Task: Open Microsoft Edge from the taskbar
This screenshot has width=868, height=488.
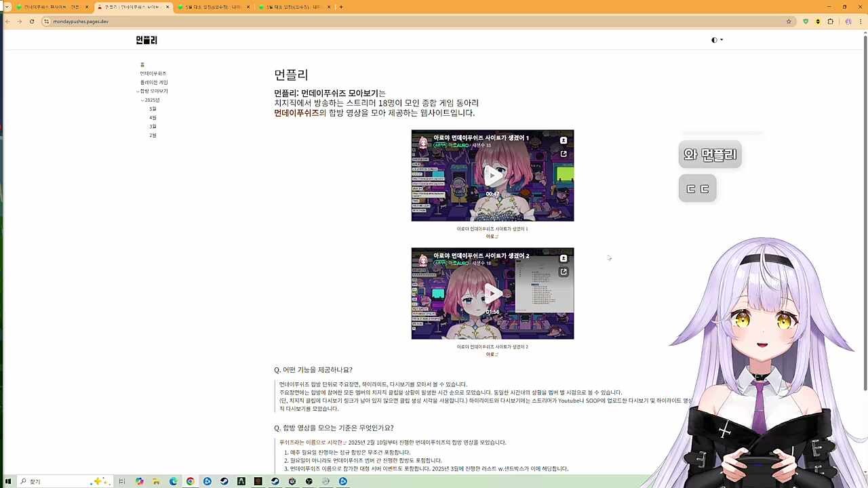Action: (x=173, y=481)
